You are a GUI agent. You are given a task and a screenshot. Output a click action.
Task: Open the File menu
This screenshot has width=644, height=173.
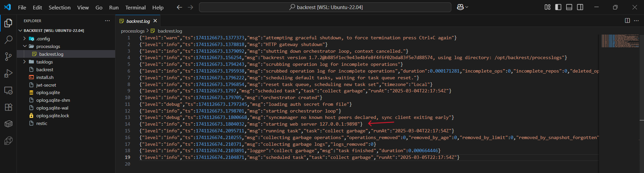[22, 7]
